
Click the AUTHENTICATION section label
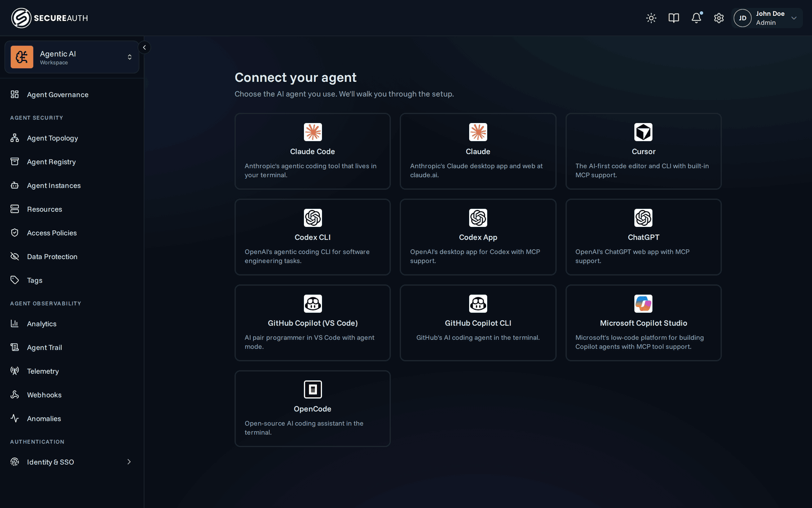click(x=37, y=442)
